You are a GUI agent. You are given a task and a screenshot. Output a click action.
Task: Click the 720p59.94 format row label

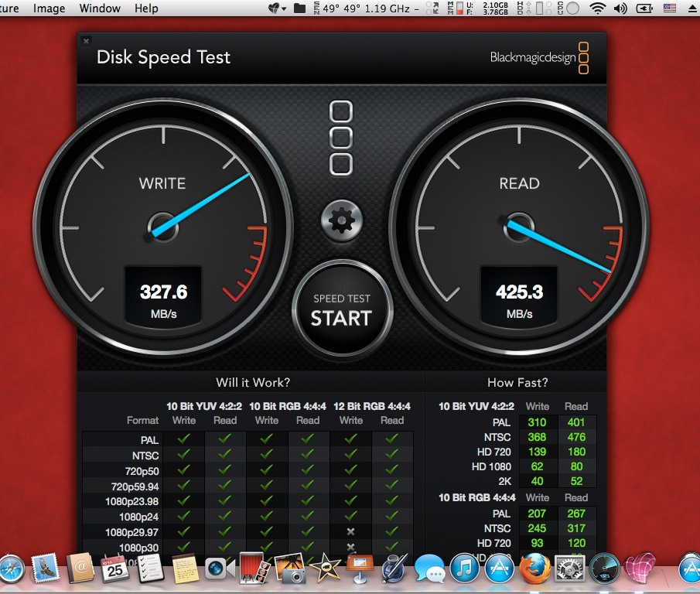[x=135, y=486]
